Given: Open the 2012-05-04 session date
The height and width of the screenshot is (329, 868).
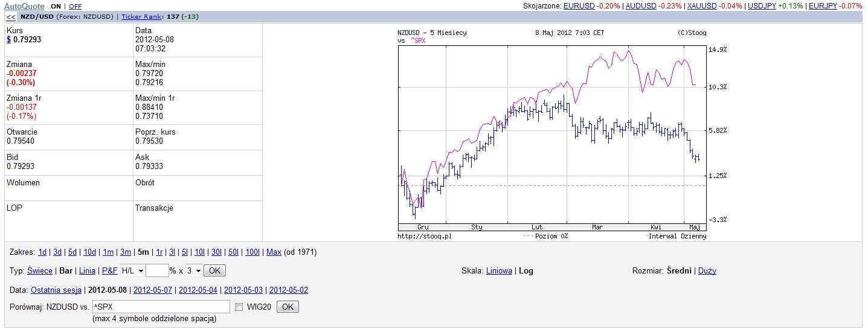Looking at the screenshot, I should [x=198, y=290].
